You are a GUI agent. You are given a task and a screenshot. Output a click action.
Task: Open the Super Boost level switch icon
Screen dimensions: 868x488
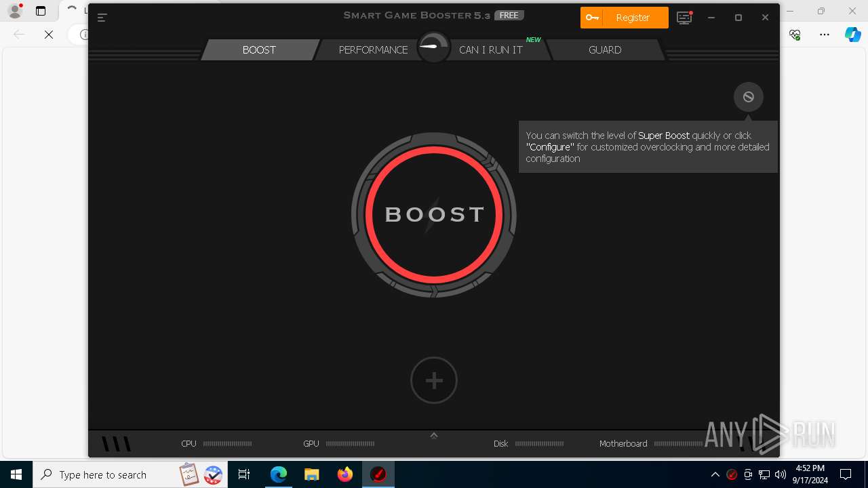tap(749, 98)
